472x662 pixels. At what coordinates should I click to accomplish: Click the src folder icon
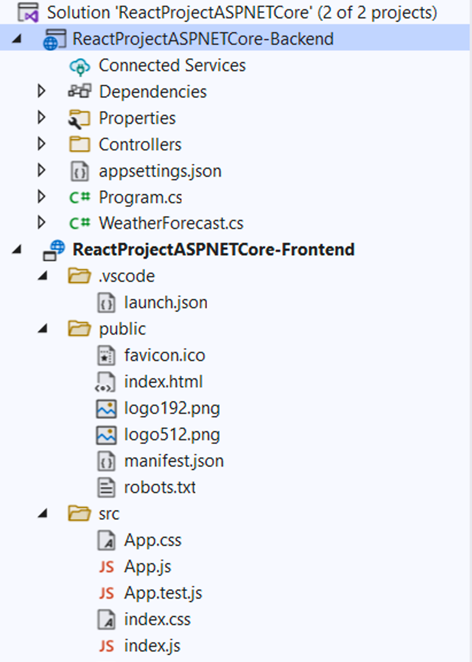tap(79, 514)
